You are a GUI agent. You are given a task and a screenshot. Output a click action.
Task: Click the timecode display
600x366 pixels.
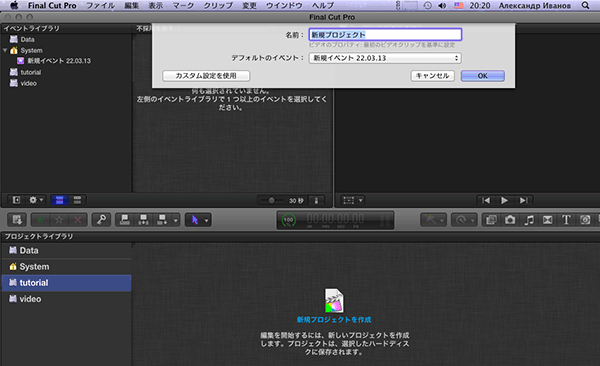pos(336,219)
